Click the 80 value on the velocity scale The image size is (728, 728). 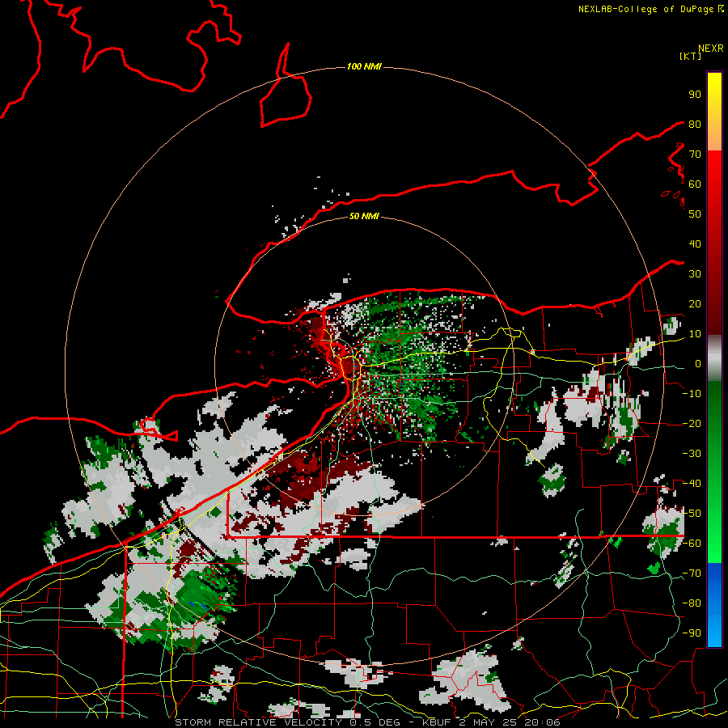(695, 125)
